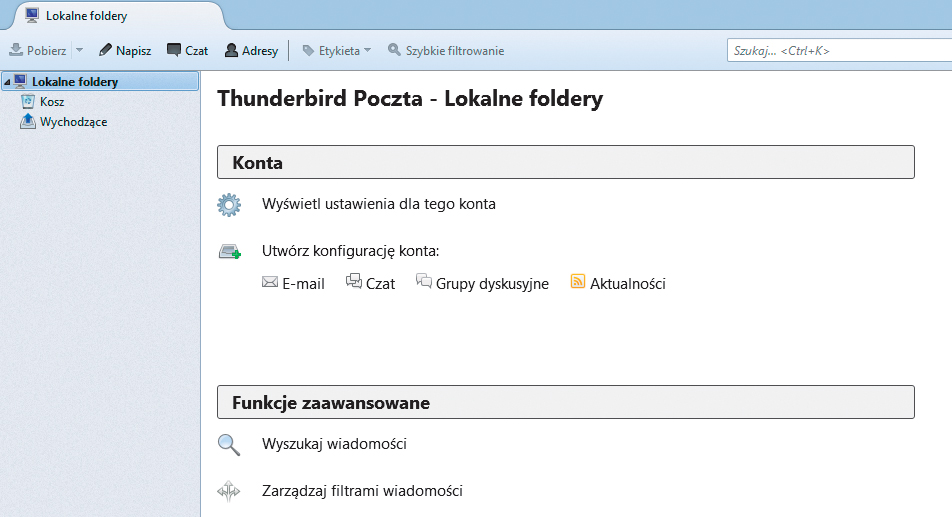Viewport: 952px width, 517px height.
Task: Open Wyświetl ustawienia dla tego konta
Action: click(x=378, y=204)
